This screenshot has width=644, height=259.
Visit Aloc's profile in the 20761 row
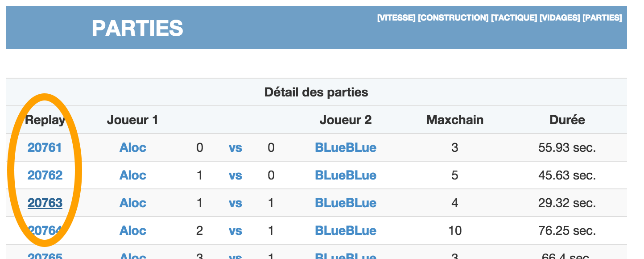tap(133, 147)
